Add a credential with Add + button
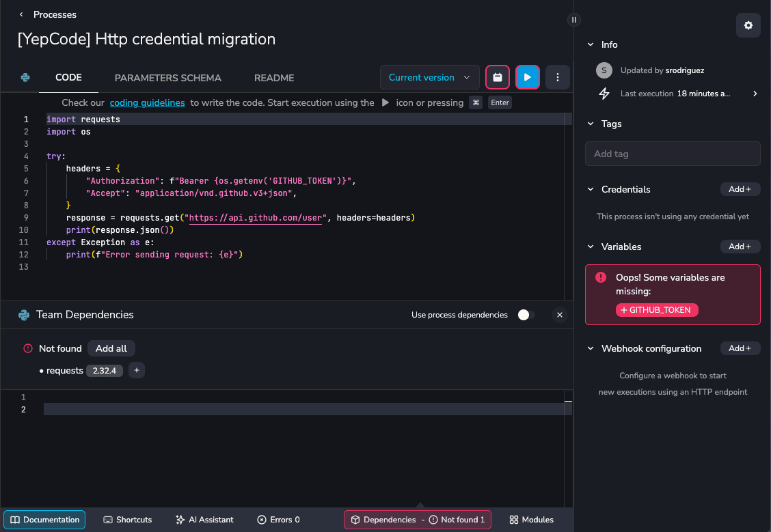Screen dimensions: 771x532 coord(740,189)
